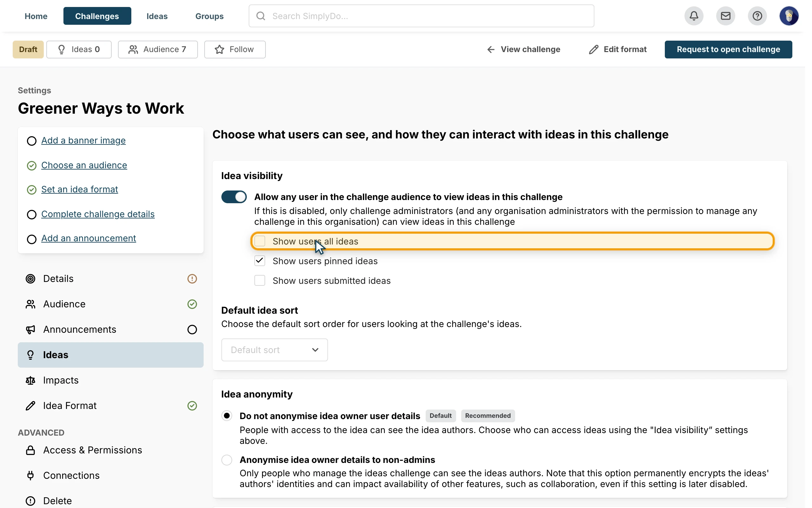Screen dimensions: 812x508
Task: Click the Impacts scales icon
Action: [x=30, y=380]
